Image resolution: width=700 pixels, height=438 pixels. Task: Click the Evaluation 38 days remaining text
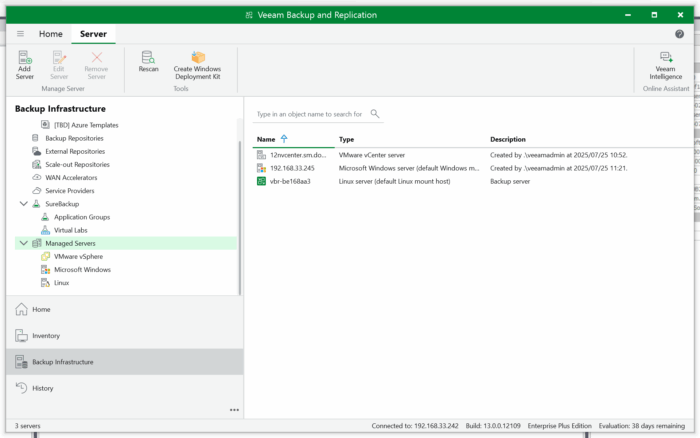(642, 426)
